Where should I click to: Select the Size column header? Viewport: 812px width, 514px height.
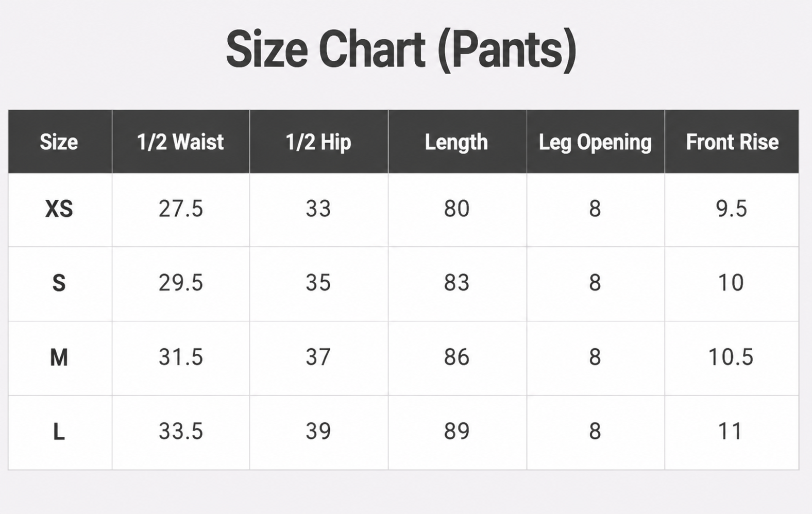pos(59,142)
